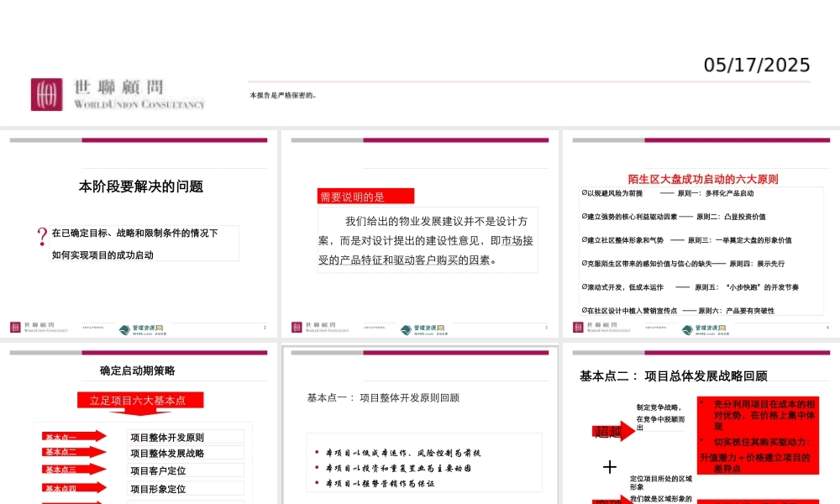Click the 基本点一 red arrow
This screenshot has height=504, width=840.
(x=74, y=437)
